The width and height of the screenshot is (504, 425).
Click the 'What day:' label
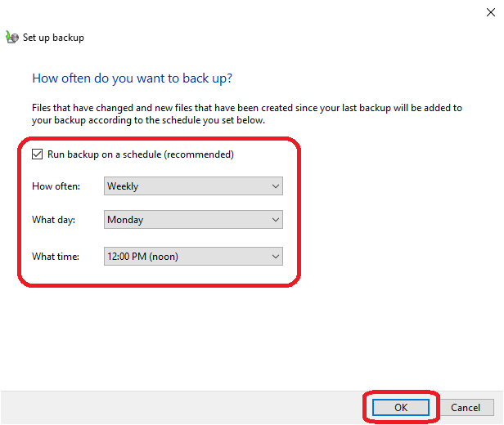click(x=54, y=220)
